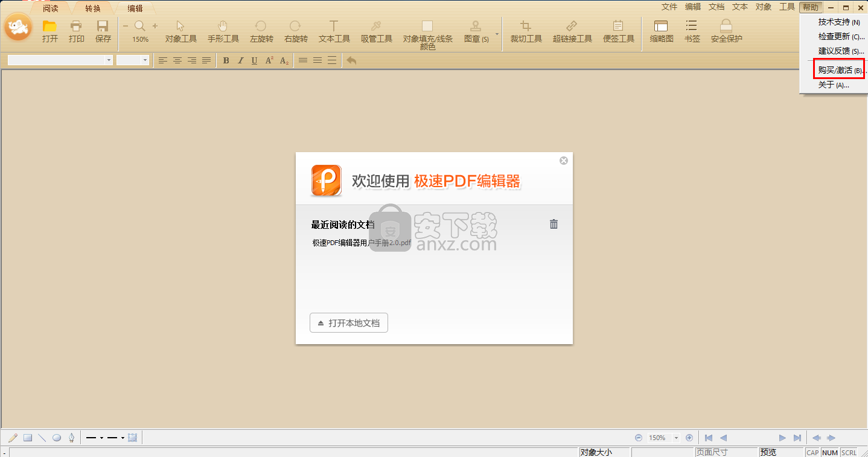Viewport: 868px width, 457px height.
Task: Delete recent documents with trash icon
Action: pyautogui.click(x=554, y=224)
